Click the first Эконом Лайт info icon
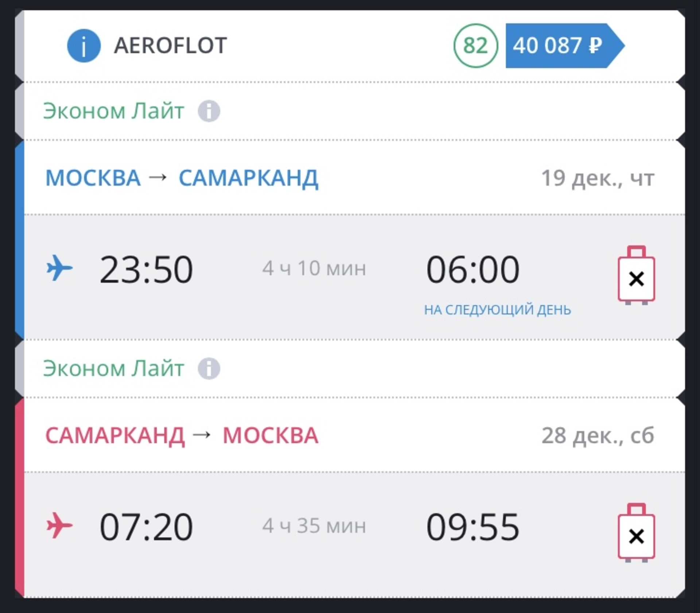The image size is (700, 613). tap(209, 111)
